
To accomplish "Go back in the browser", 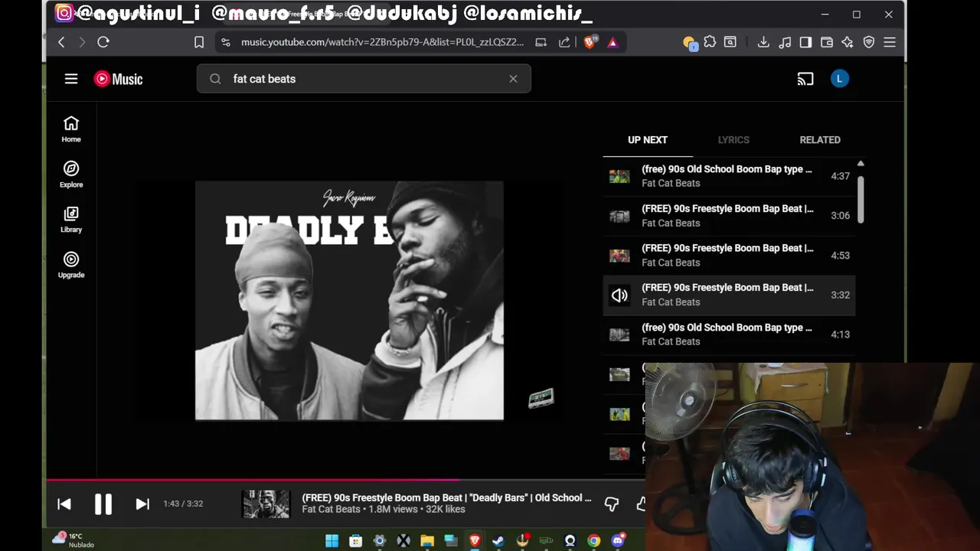I will (61, 42).
